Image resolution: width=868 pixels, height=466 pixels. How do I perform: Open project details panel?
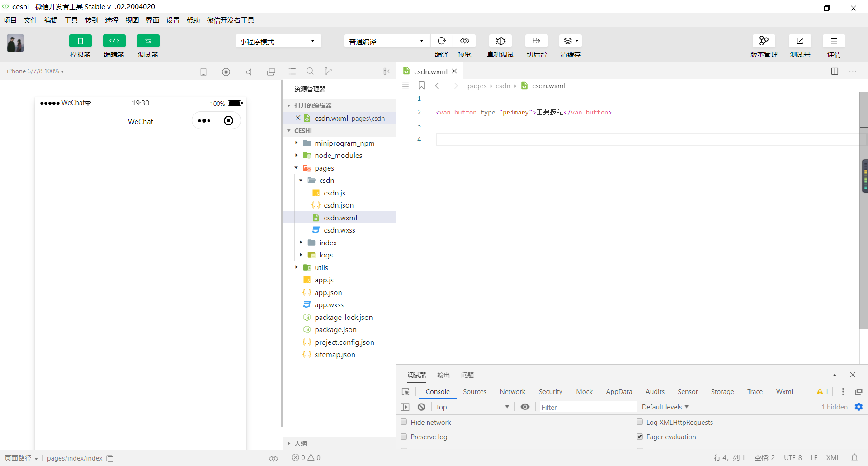[834, 41]
